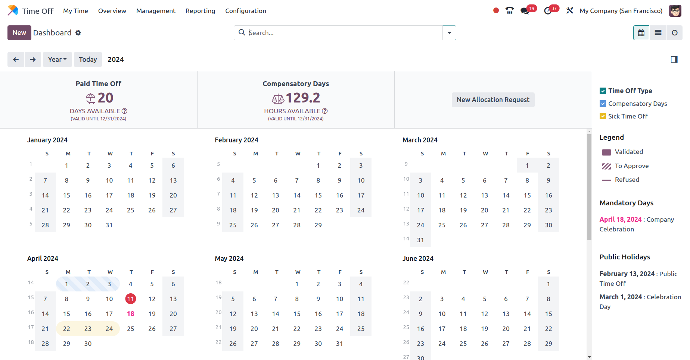Viewport: 690px width, 360px height.
Task: Click the Paid Time Off umbrella icon
Action: point(90,98)
